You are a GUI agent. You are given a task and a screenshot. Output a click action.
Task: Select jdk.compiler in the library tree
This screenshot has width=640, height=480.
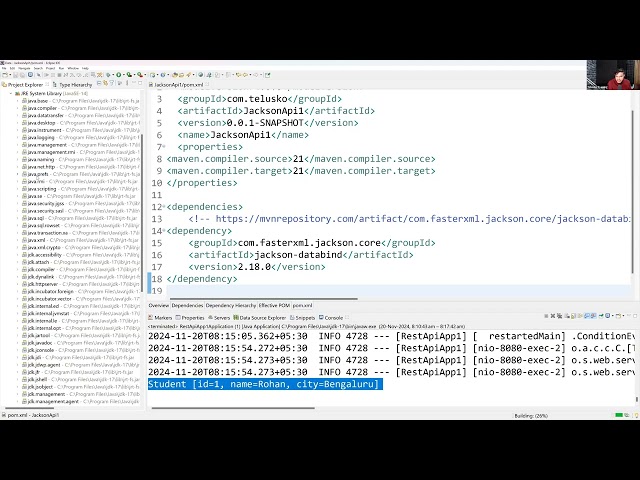pyautogui.click(x=41, y=269)
